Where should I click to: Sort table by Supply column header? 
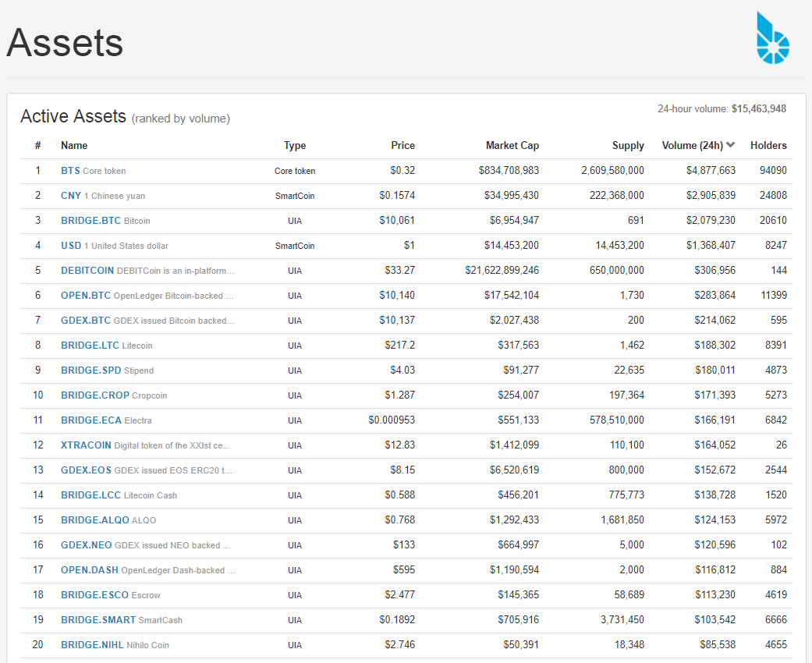click(628, 146)
